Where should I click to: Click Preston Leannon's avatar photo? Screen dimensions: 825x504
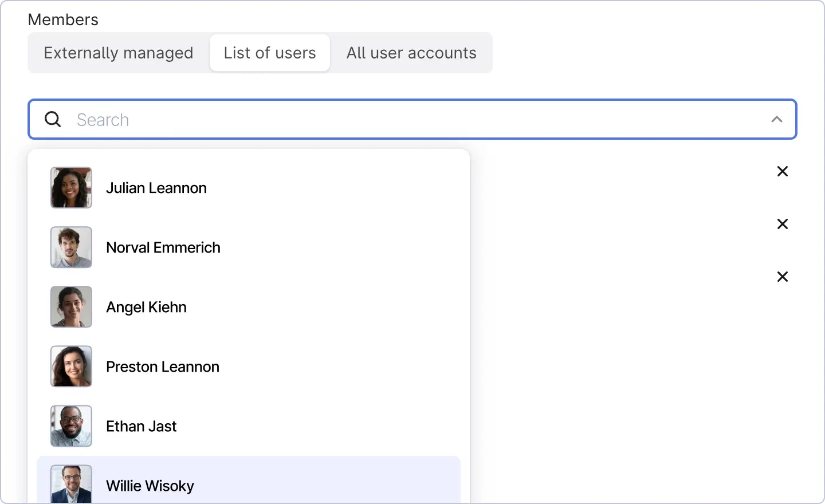pyautogui.click(x=71, y=367)
